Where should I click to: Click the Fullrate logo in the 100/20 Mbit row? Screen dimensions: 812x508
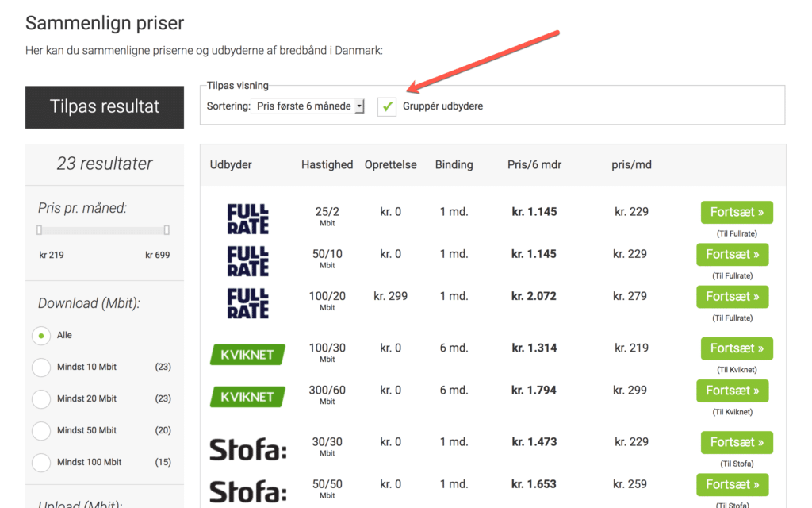click(x=247, y=302)
